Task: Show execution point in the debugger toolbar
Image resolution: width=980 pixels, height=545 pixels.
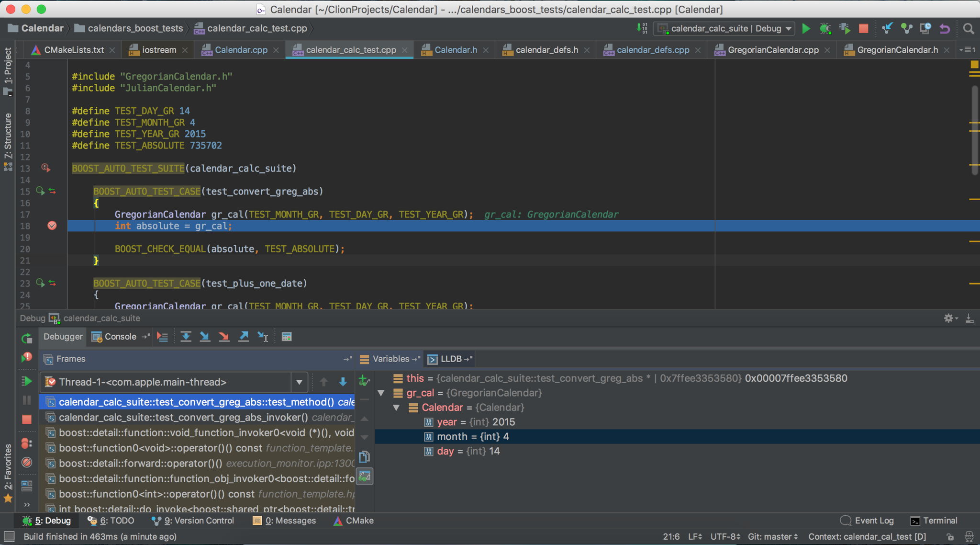Action: click(162, 337)
